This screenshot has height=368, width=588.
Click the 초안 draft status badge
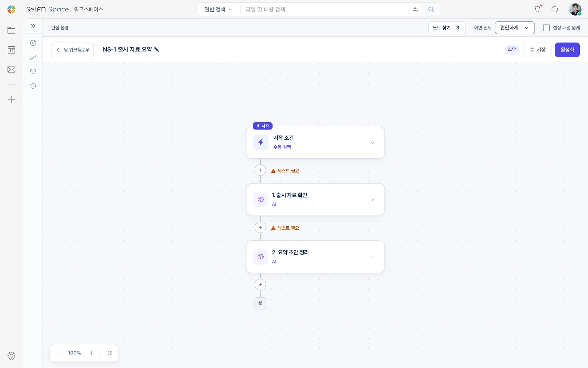512,49
